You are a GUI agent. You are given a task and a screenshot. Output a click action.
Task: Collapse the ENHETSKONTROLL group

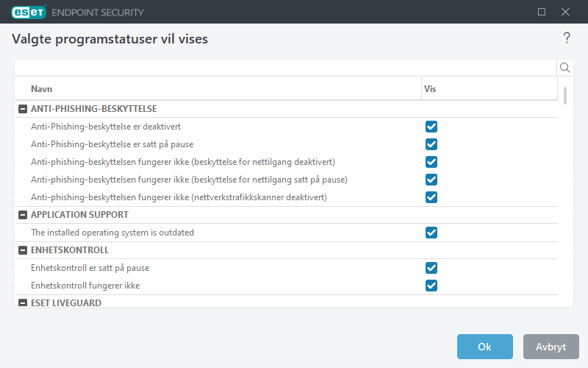(23, 250)
